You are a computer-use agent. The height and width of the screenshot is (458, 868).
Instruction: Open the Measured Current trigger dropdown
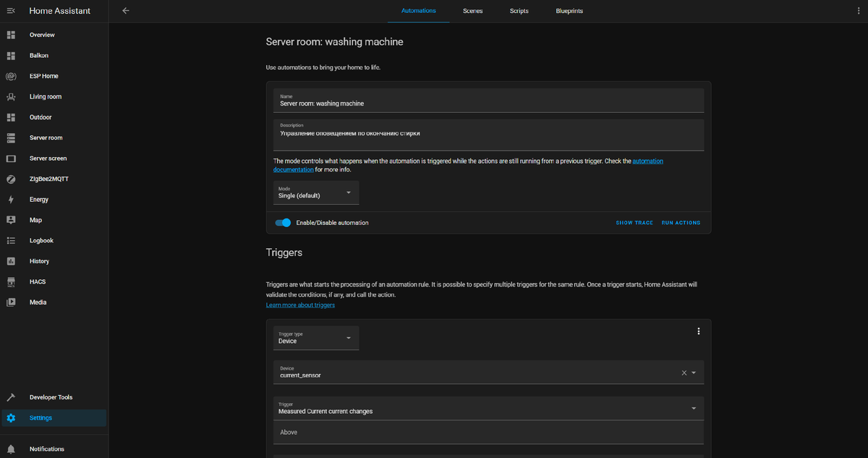488,408
